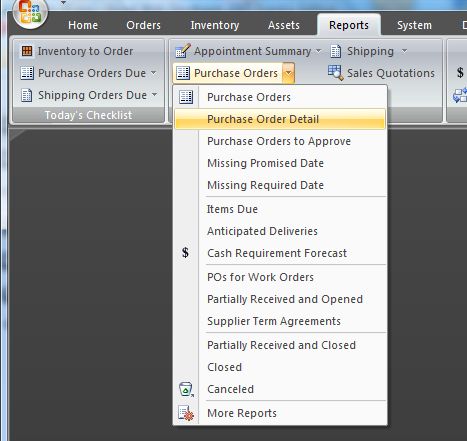Switch to the Orders ribbon tab
The width and height of the screenshot is (467, 441).
click(x=143, y=25)
